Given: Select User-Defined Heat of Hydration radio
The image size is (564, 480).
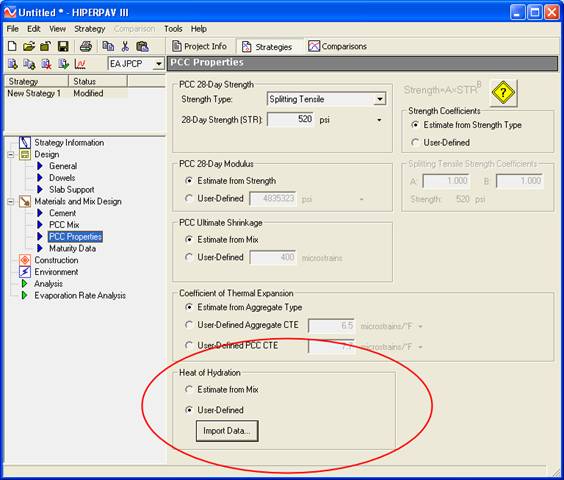Looking at the screenshot, I should point(188,410).
